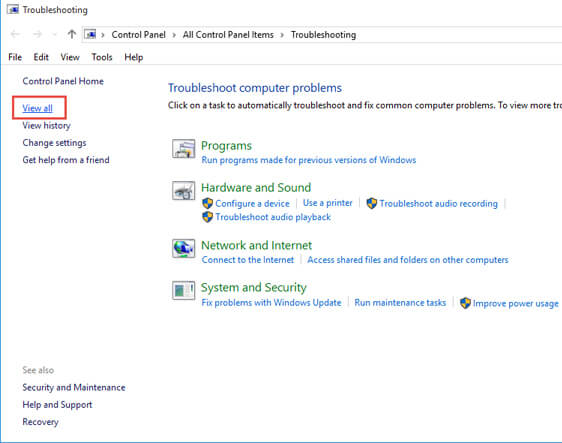Click Change settings in the sidebar
This screenshot has width=562, height=443.
54,143
